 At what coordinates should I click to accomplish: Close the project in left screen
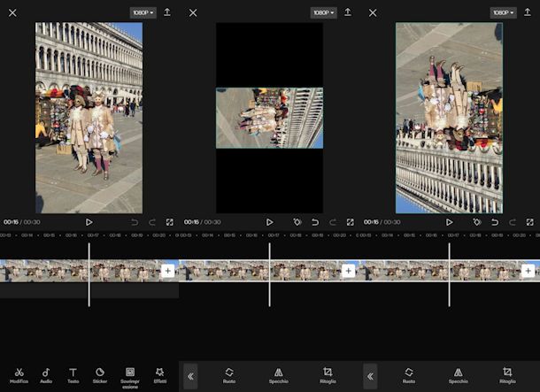12,12
